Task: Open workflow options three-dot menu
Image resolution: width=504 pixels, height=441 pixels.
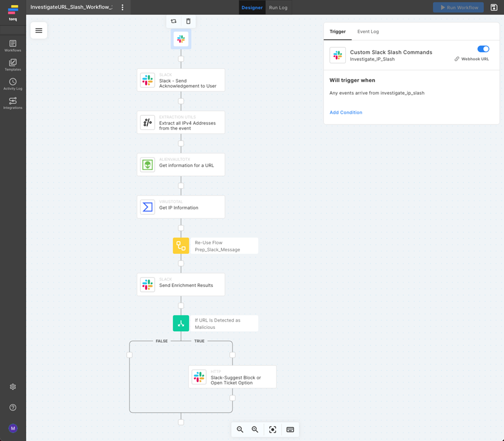Action: tap(122, 7)
